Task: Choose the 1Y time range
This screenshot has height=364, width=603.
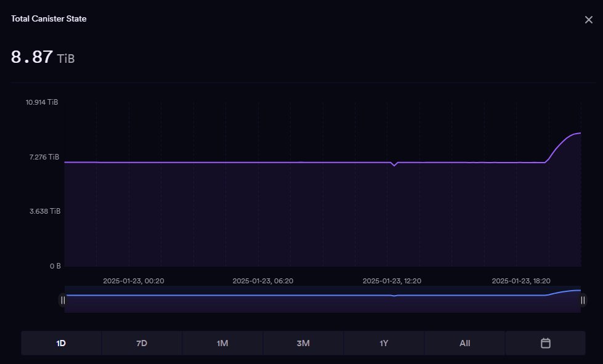Action: tap(384, 343)
